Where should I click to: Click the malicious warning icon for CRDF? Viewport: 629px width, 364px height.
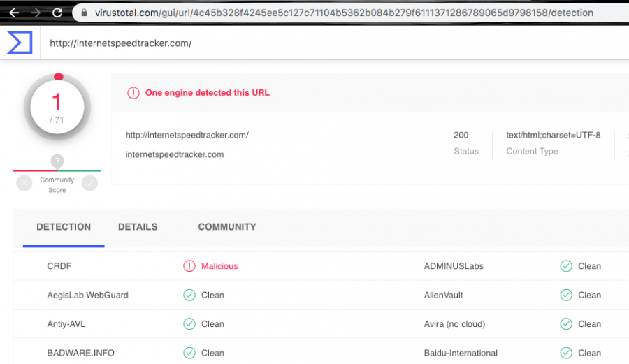pos(189,266)
